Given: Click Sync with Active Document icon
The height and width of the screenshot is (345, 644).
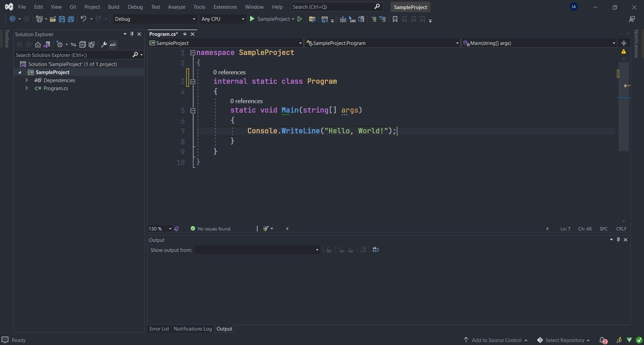Looking at the screenshot, I should [73, 44].
